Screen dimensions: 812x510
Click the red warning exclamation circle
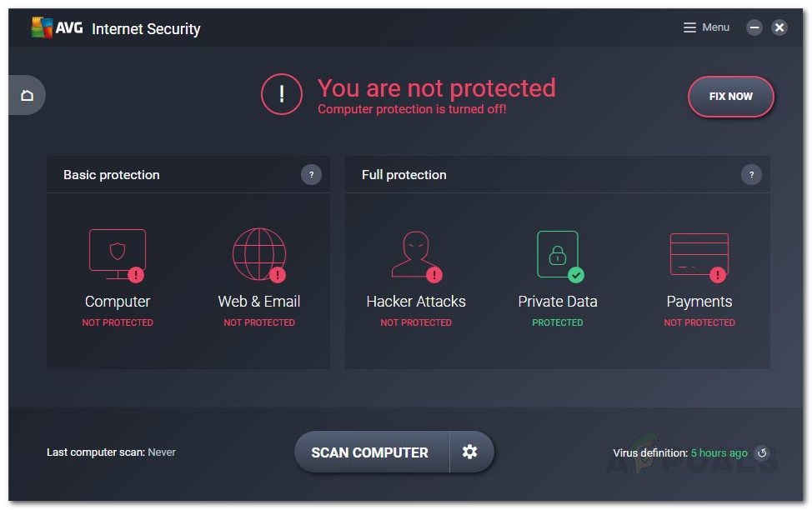(282, 95)
